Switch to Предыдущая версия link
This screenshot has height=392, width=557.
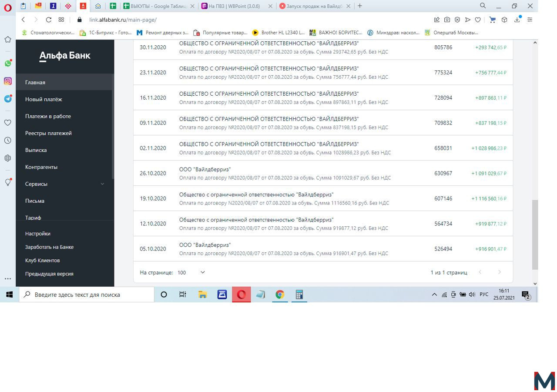click(x=49, y=274)
